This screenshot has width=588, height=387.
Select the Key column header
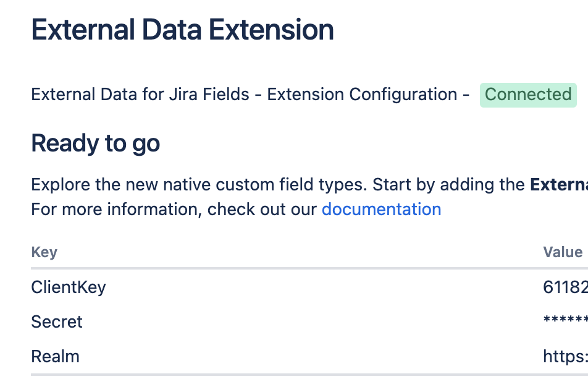click(44, 252)
